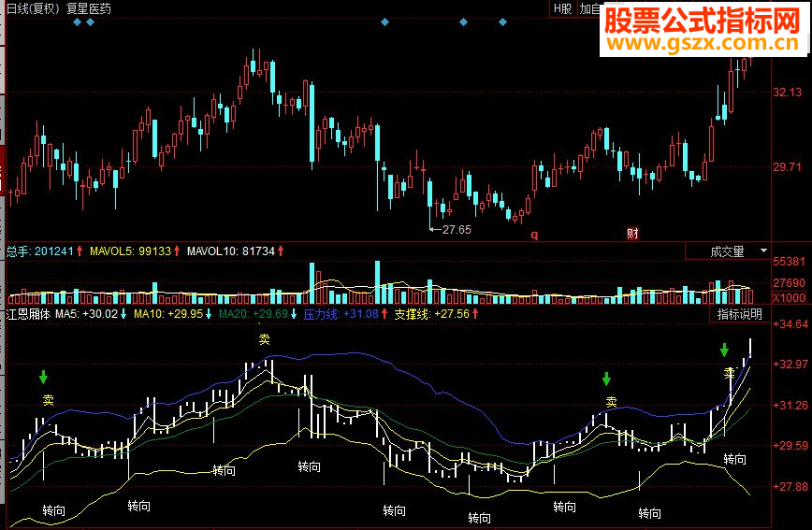Click the MA20: +29.69 value
This screenshot has width=812, height=530.
pos(257,314)
